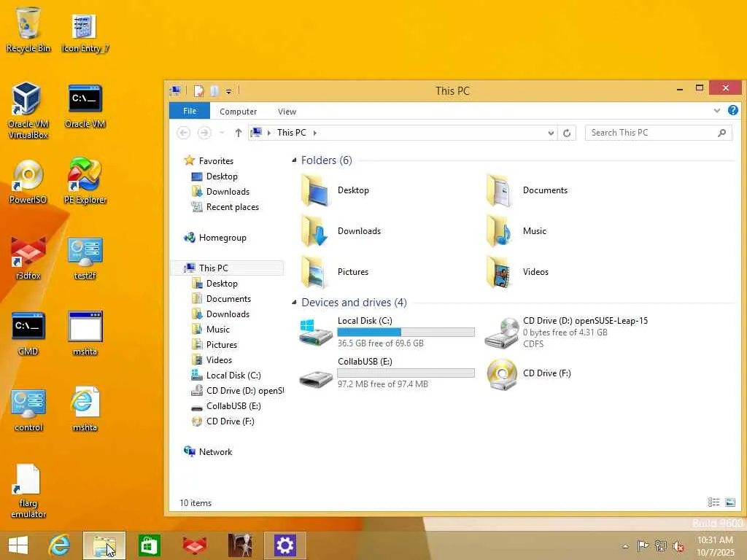Viewport: 747px width, 560px height.
Task: Go up one level with Up arrow
Action: (x=239, y=133)
